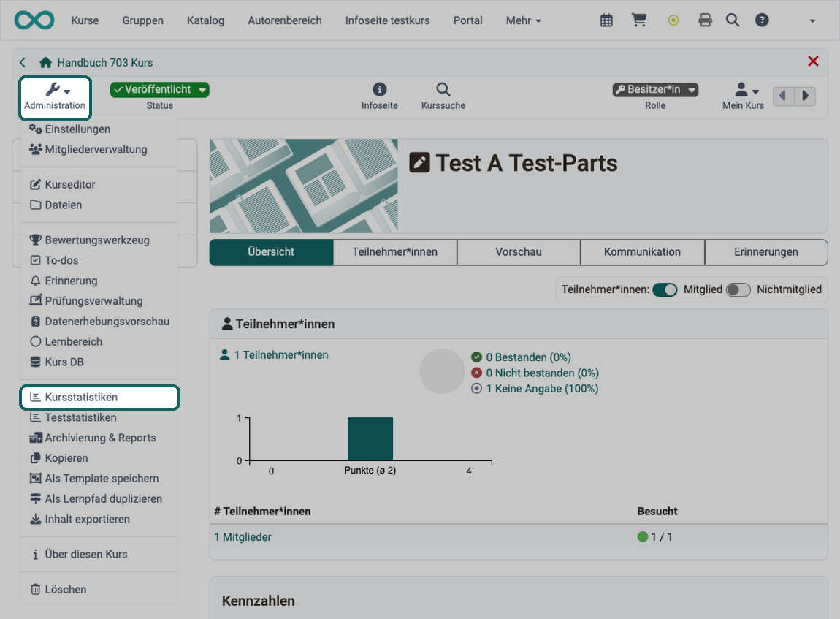Click the home icon before Handbuch 703 Kurs
The height and width of the screenshot is (619, 840).
coord(45,63)
